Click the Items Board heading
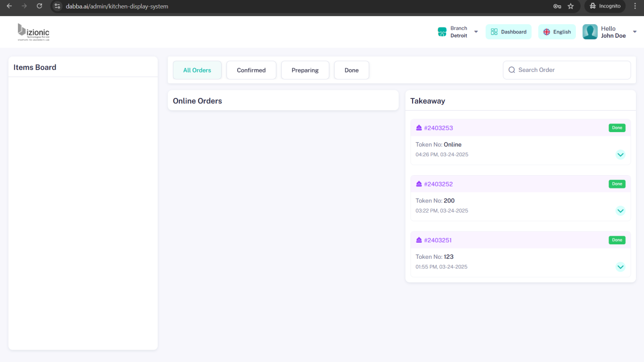The width and height of the screenshot is (644, 362). pyautogui.click(x=35, y=67)
